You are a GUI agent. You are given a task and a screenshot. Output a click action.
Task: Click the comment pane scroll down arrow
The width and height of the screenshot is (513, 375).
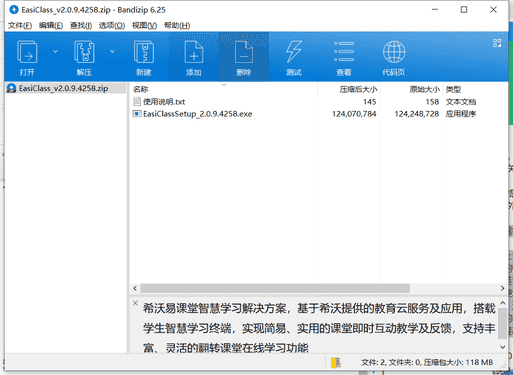[503, 347]
